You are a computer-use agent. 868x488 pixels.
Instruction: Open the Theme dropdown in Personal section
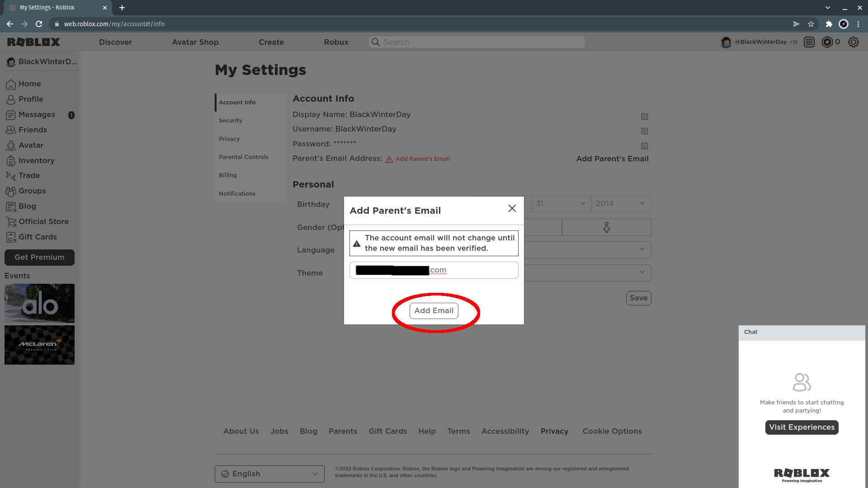[587, 273]
